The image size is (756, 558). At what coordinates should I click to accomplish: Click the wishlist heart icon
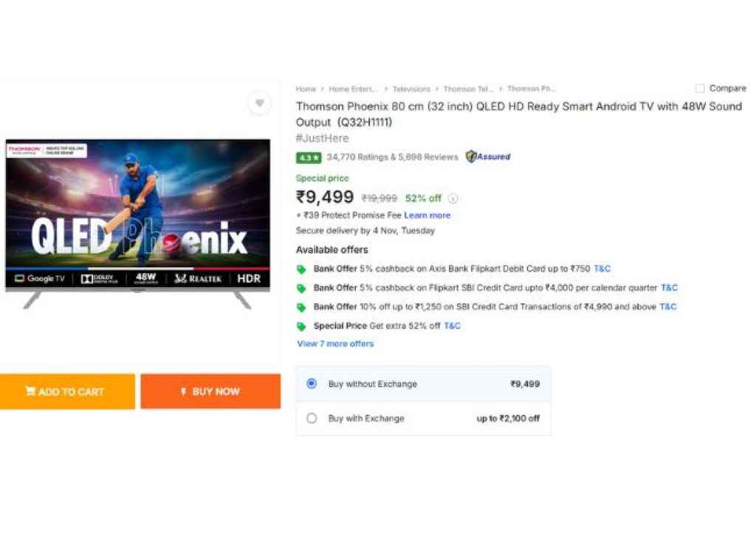tap(259, 103)
